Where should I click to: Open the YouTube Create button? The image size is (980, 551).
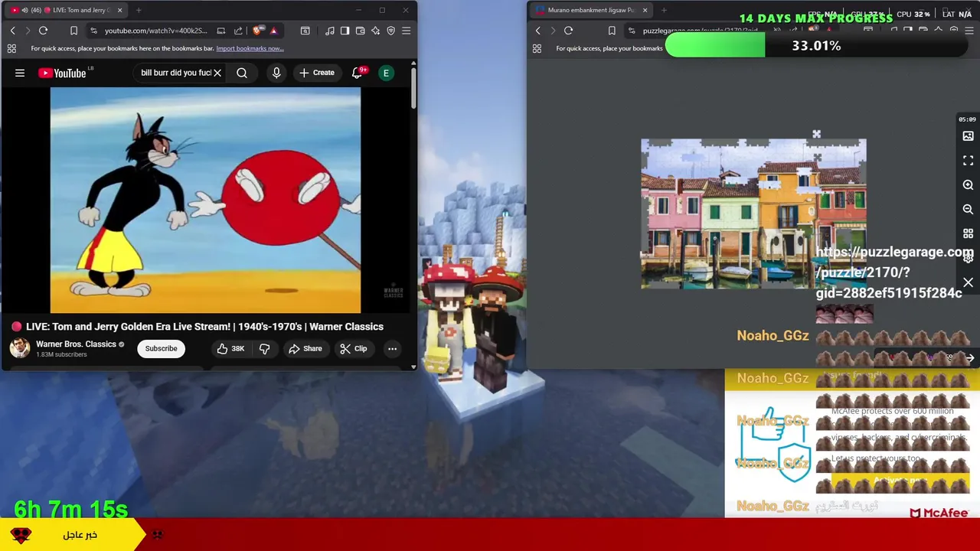(x=317, y=73)
